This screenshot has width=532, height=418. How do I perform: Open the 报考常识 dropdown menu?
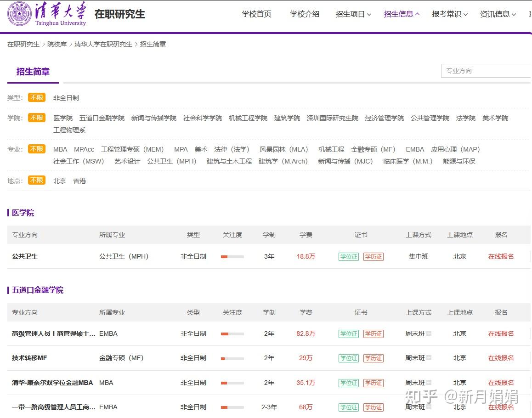450,14
